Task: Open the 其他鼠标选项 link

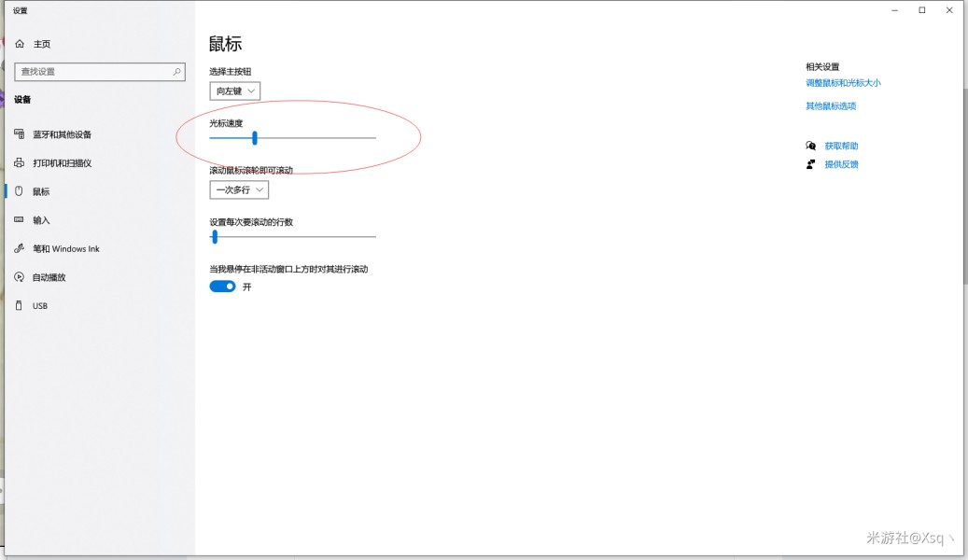Action: (831, 106)
